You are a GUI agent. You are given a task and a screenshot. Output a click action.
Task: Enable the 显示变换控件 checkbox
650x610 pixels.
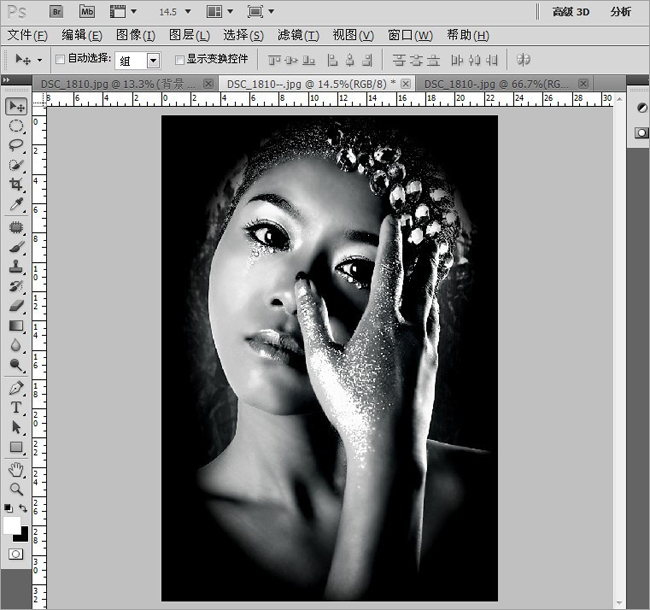(179, 60)
